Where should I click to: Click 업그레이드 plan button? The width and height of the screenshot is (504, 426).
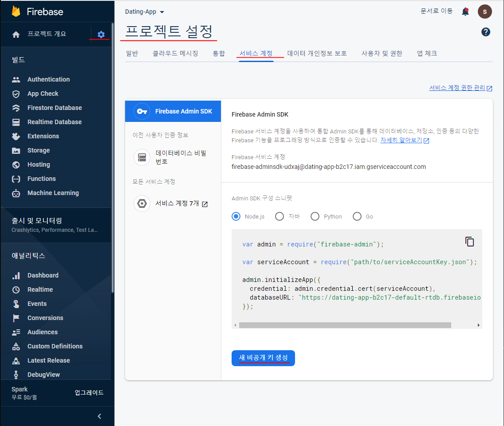point(89,393)
